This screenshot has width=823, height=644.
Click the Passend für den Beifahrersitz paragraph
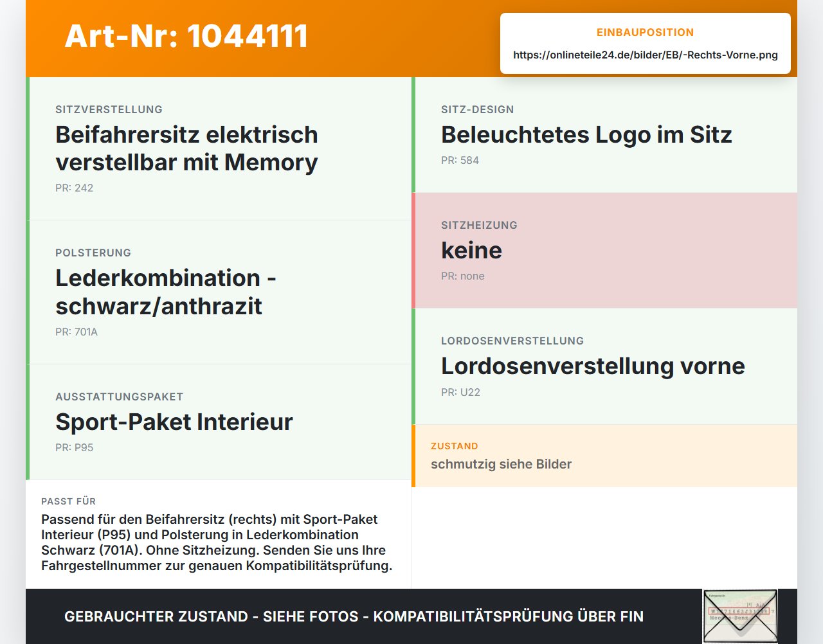pyautogui.click(x=217, y=542)
